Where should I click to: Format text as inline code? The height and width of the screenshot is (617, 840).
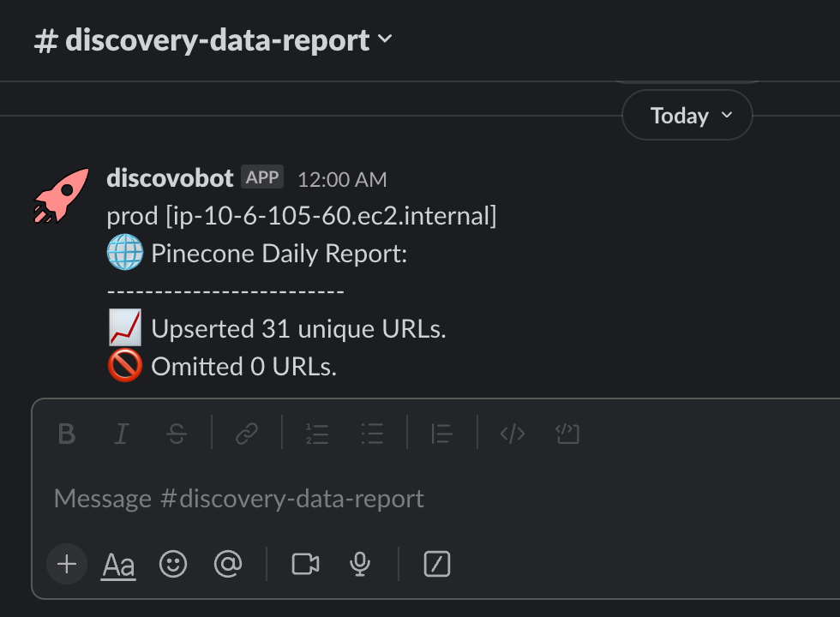pyautogui.click(x=513, y=434)
